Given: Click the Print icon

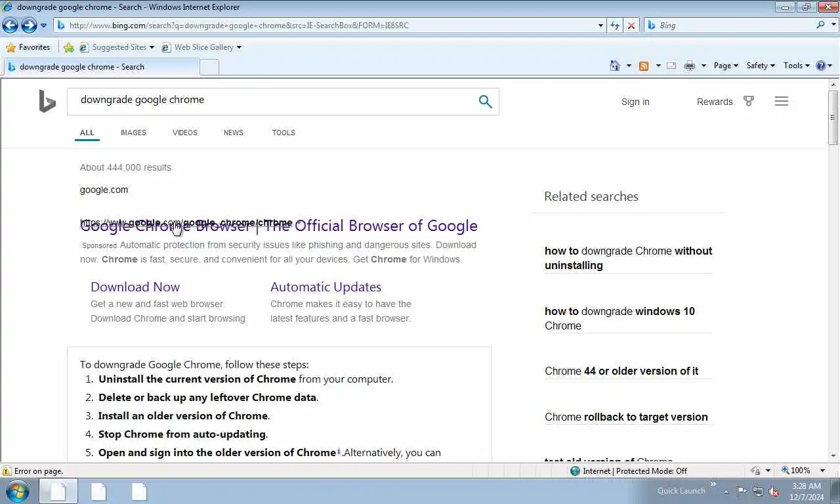Looking at the screenshot, I should coord(689,66).
